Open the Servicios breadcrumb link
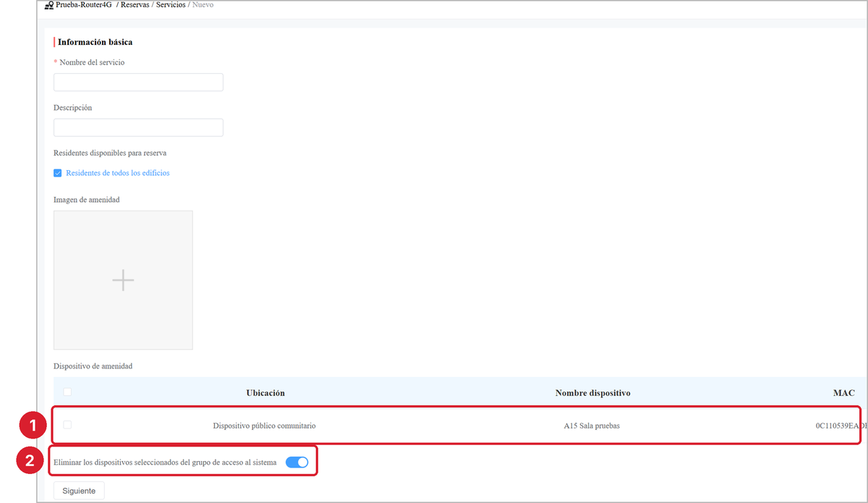This screenshot has width=868, height=503. pyautogui.click(x=171, y=5)
